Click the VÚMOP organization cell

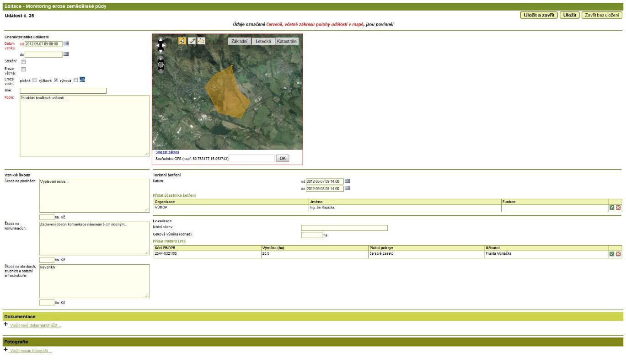[x=231, y=208]
